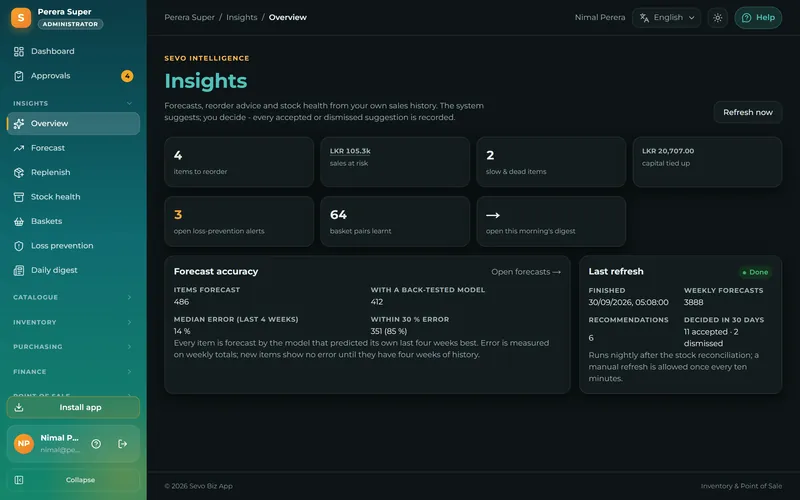The height and width of the screenshot is (500, 800).
Task: Click the orange 4 badge next to Approvals
Action: point(127,76)
